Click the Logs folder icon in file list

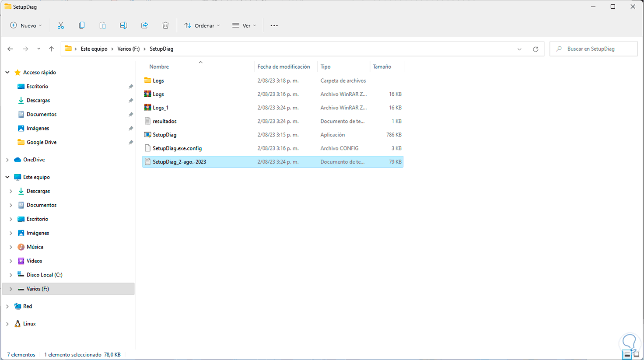(147, 80)
